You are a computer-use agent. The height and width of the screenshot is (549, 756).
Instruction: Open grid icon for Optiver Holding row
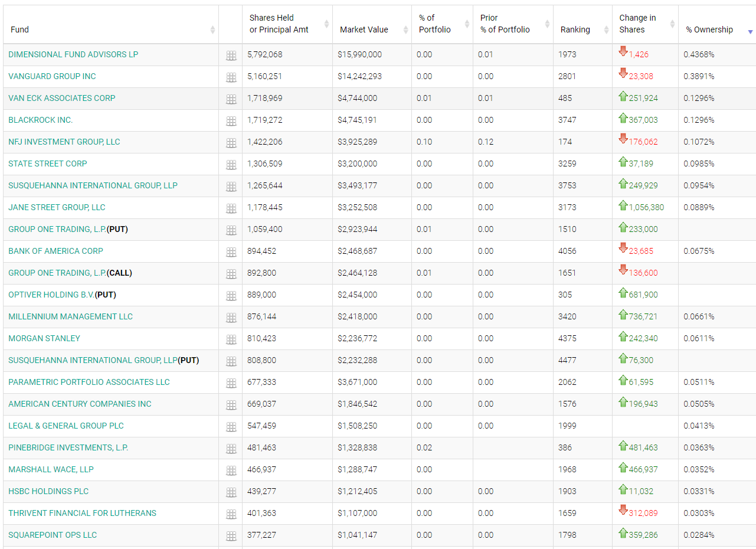click(231, 296)
